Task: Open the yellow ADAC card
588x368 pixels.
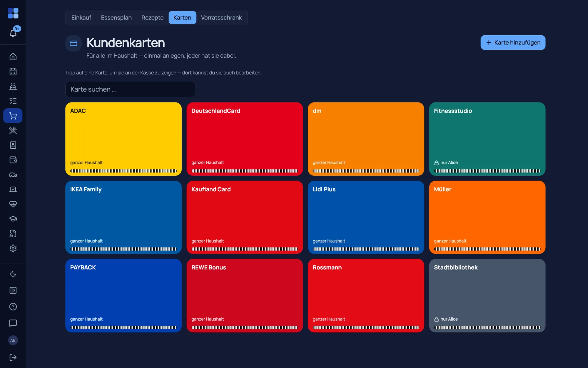Action: 123,139
